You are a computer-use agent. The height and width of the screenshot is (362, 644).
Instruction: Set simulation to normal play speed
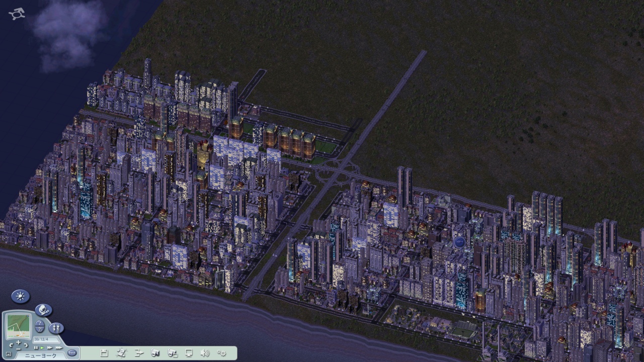[x=43, y=347]
